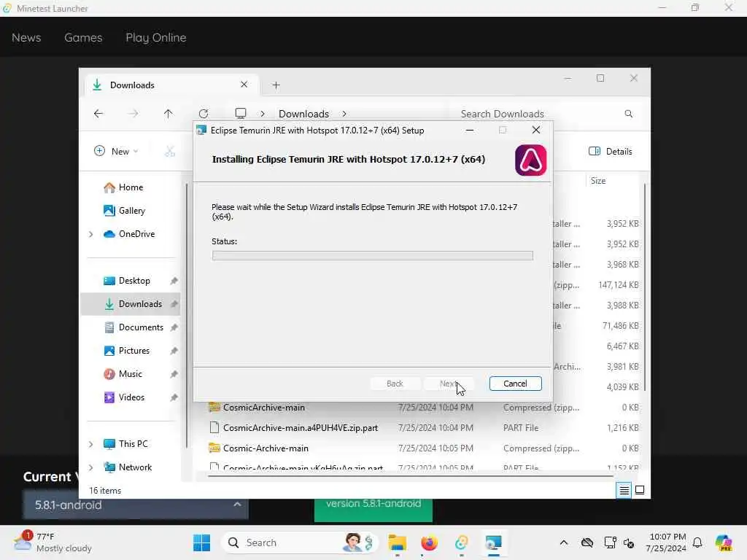This screenshot has height=560, width=747.
Task: Open the weather widget showing 77°F
Action: click(x=53, y=542)
